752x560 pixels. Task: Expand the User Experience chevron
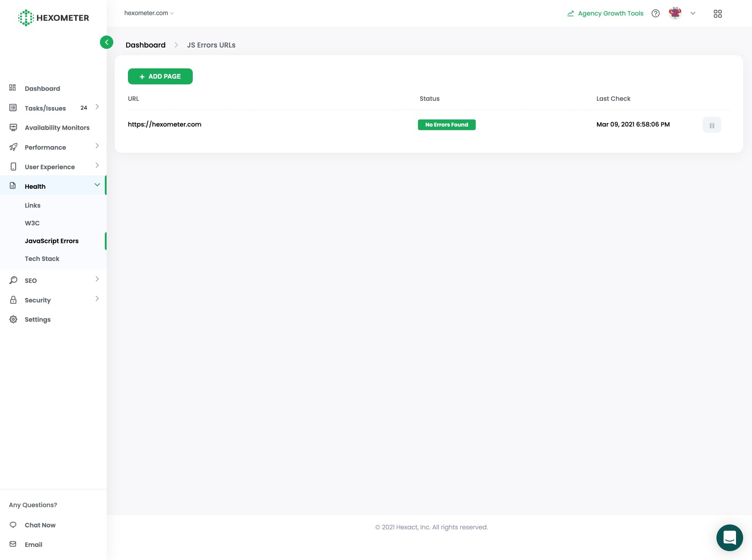point(97,165)
